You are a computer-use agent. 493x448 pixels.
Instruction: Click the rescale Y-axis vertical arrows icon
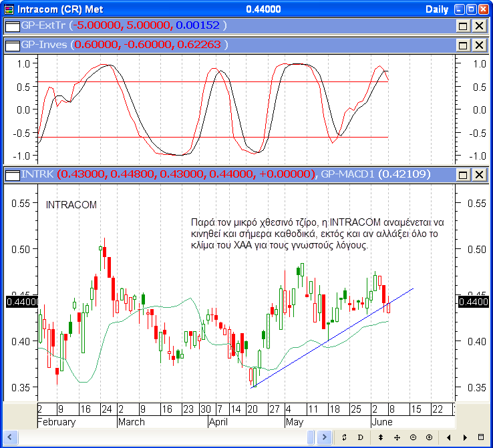pos(381,437)
